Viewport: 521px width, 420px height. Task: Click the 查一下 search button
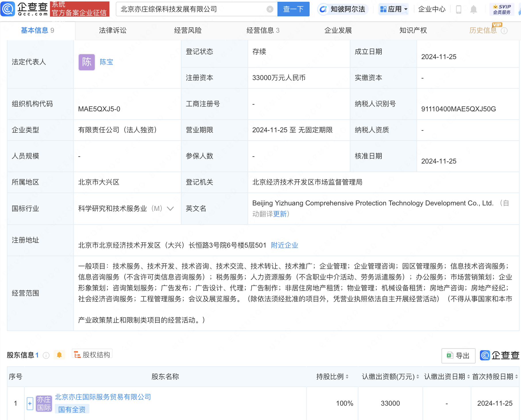tap(293, 9)
